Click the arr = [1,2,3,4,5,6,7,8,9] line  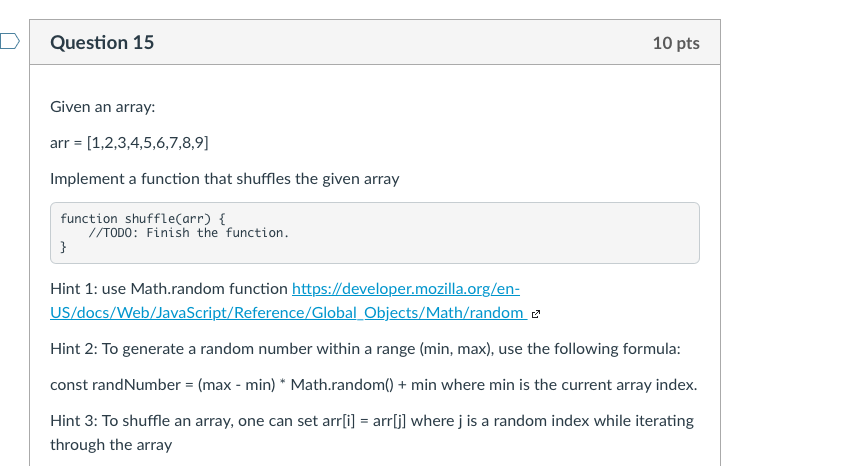tap(129, 143)
